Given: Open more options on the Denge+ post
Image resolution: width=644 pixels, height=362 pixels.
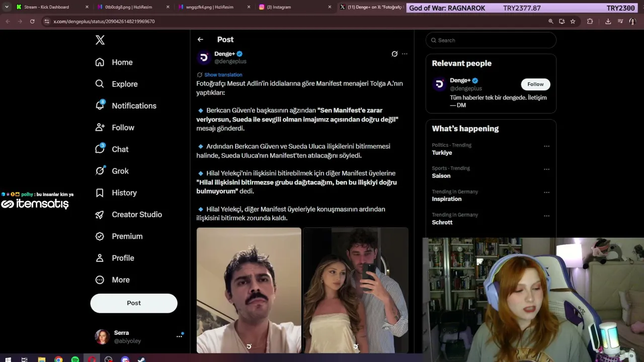Looking at the screenshot, I should 405,54.
